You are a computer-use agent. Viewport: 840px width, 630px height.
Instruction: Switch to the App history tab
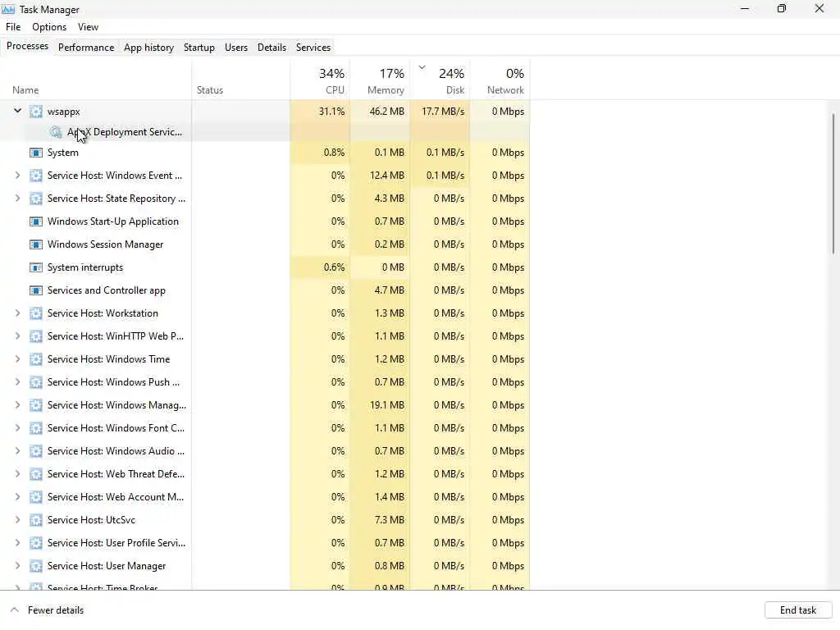pyautogui.click(x=149, y=47)
